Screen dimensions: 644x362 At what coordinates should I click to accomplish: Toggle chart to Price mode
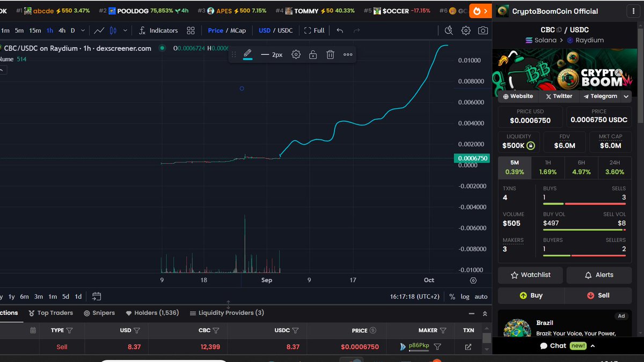(x=216, y=31)
